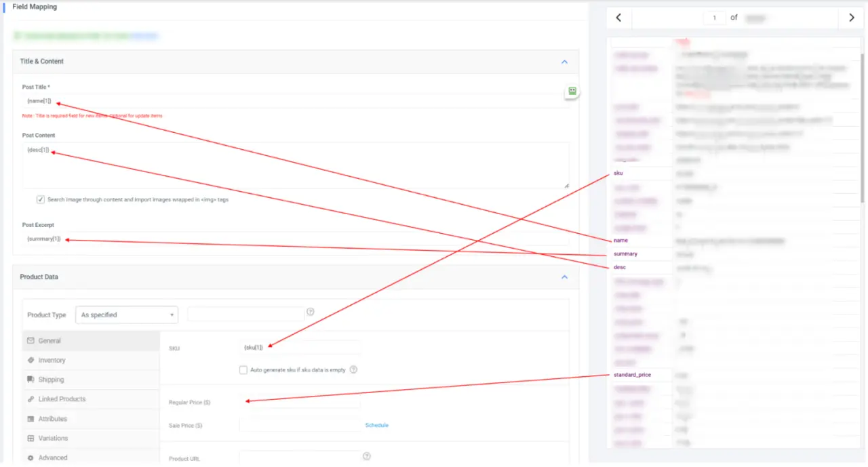The image size is (868, 467).
Task: Click help icon beside Auto generate sku
Action: 353,370
